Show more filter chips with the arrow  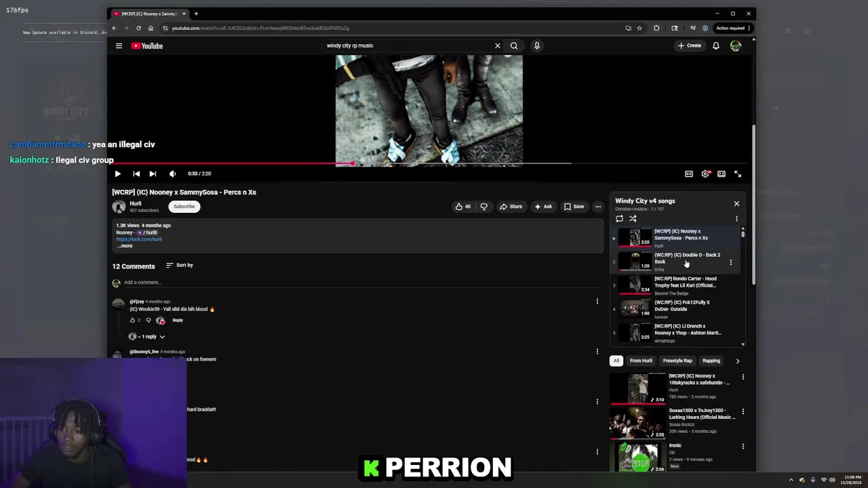pos(738,361)
